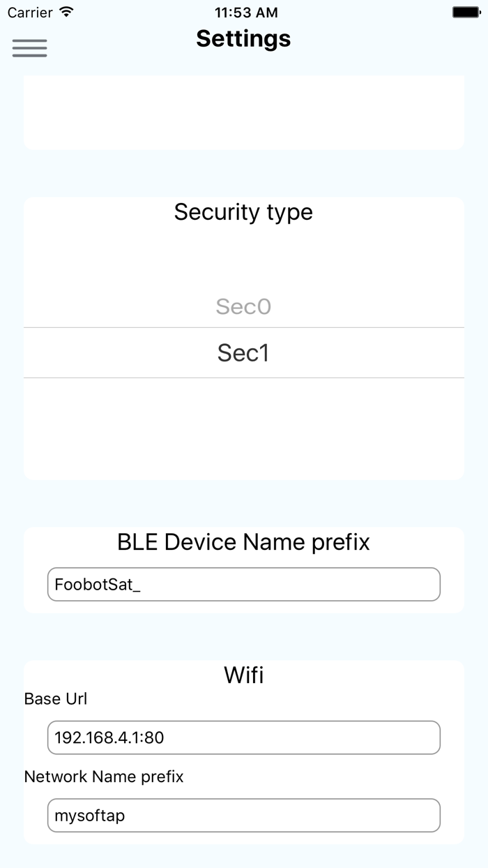Tap the Network Name prefix label

pyautogui.click(x=103, y=777)
